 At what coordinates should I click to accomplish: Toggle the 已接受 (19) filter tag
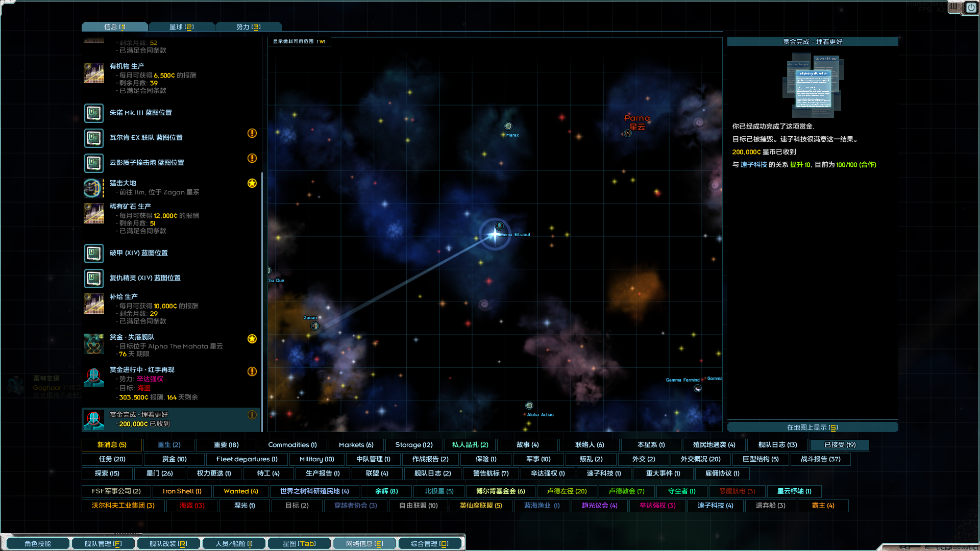[840, 445]
